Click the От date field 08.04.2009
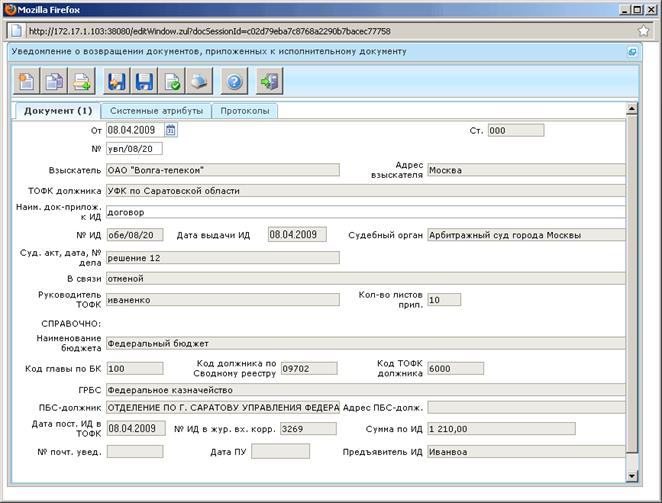This screenshot has width=662, height=503. click(135, 130)
